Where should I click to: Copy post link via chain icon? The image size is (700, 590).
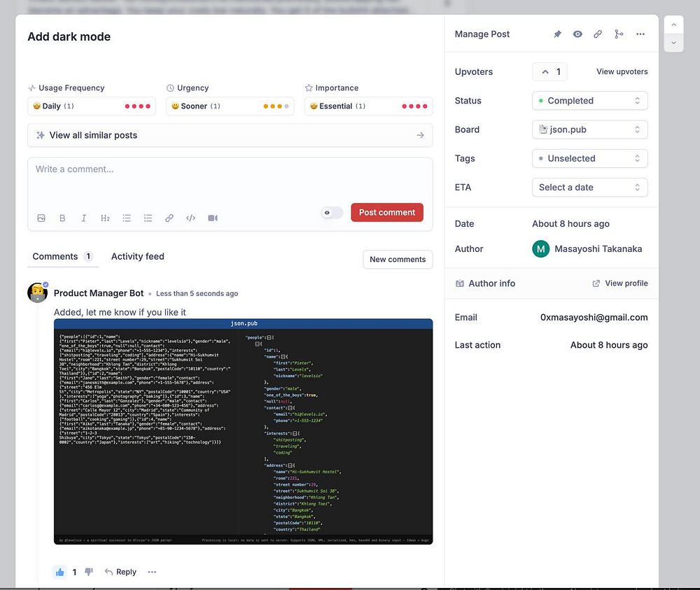point(598,34)
